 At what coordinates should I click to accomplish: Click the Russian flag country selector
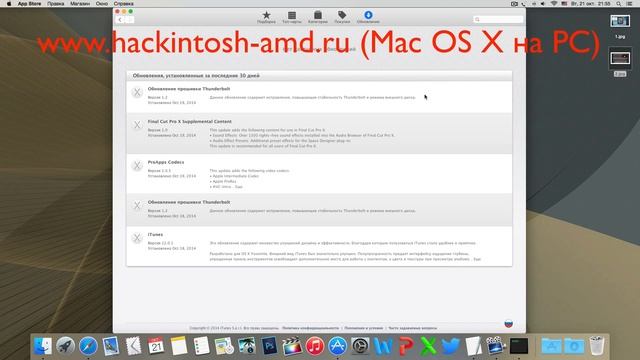click(509, 324)
